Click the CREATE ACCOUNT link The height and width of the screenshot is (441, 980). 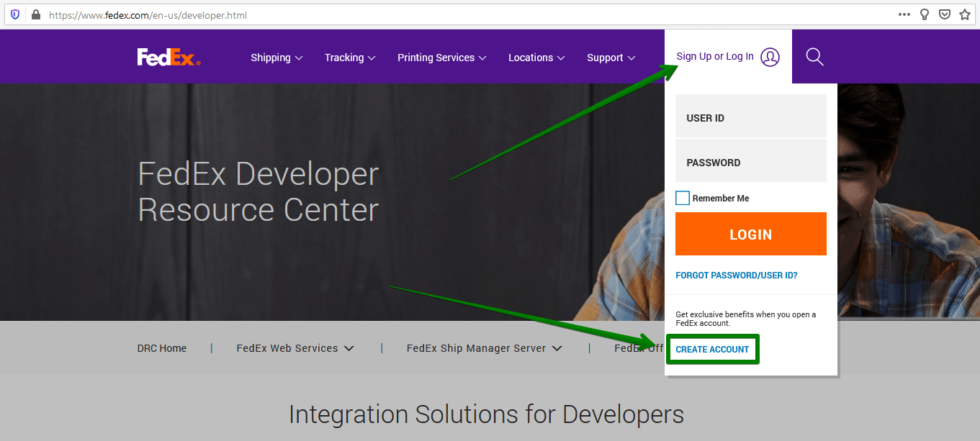tap(712, 350)
